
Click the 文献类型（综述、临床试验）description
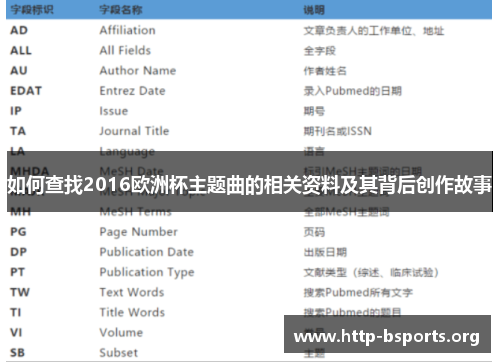pyautogui.click(x=371, y=273)
